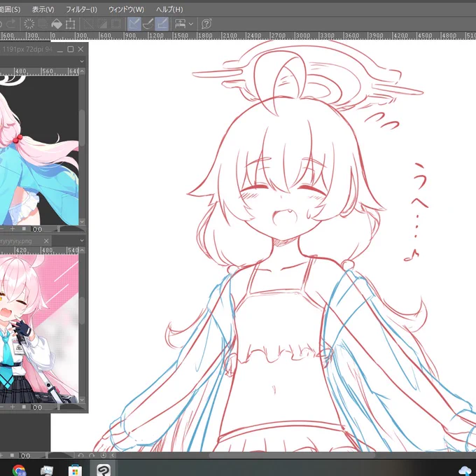The width and height of the screenshot is (476, 476).
Task: Open the 表示(V) menu
Action: (x=43, y=9)
